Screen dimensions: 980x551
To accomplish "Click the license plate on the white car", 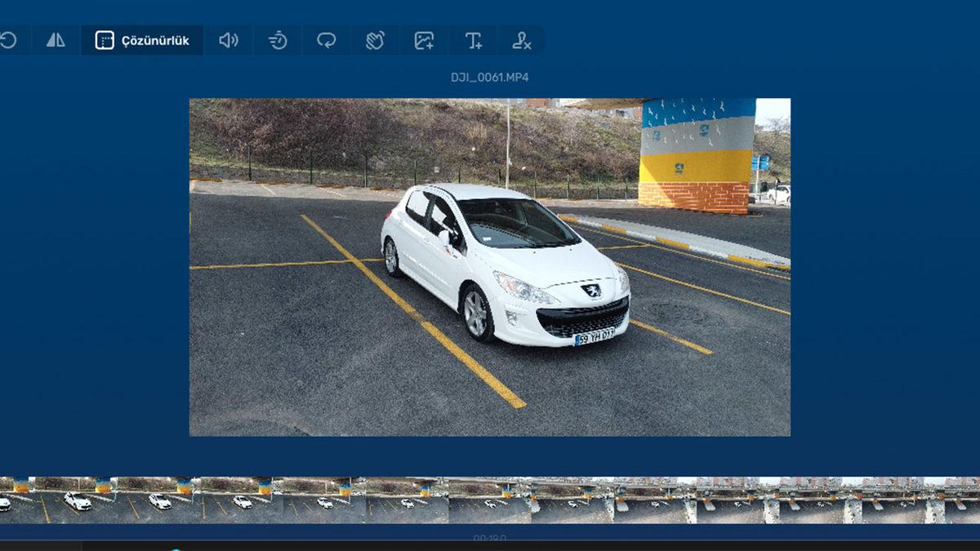I will 594,336.
